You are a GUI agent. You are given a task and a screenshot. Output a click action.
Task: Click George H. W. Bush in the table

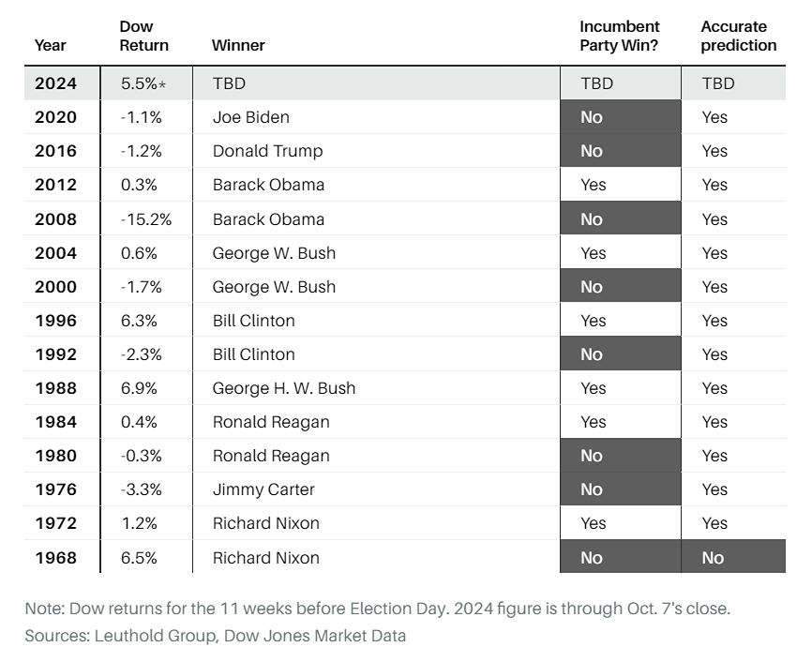(x=284, y=388)
